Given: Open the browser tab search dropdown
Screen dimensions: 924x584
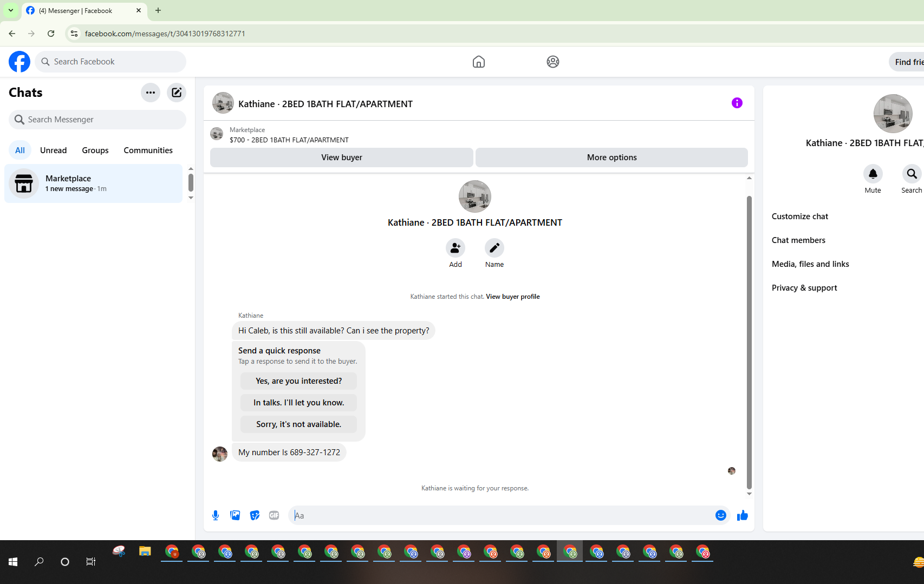Looking at the screenshot, I should tap(11, 10).
